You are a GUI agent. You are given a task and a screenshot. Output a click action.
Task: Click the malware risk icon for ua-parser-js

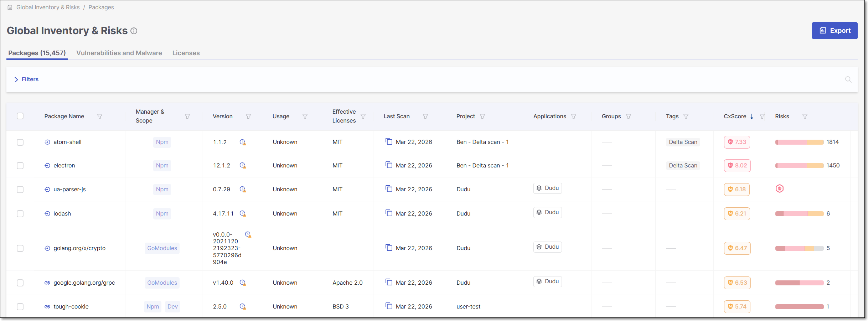(779, 189)
